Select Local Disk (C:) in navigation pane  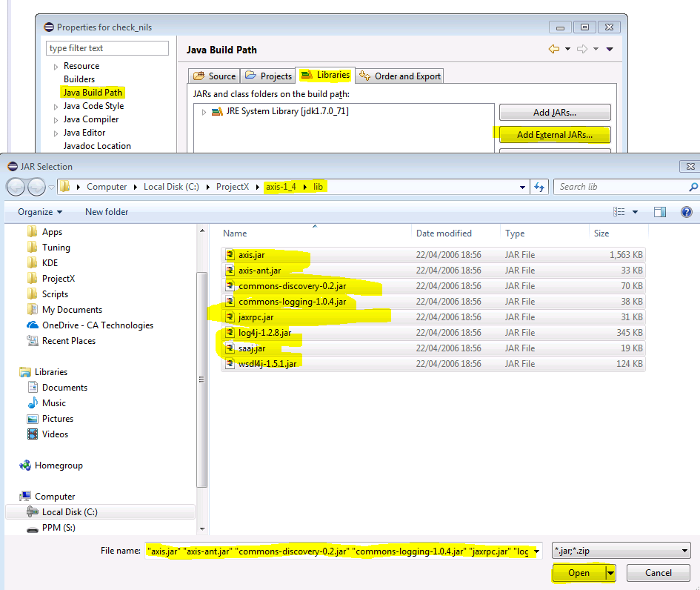101,512
